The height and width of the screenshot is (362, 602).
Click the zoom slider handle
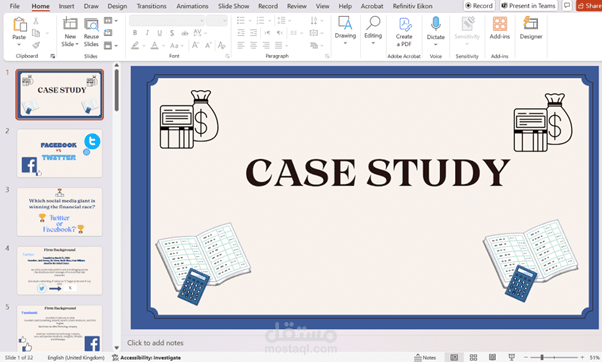pyautogui.click(x=542, y=357)
